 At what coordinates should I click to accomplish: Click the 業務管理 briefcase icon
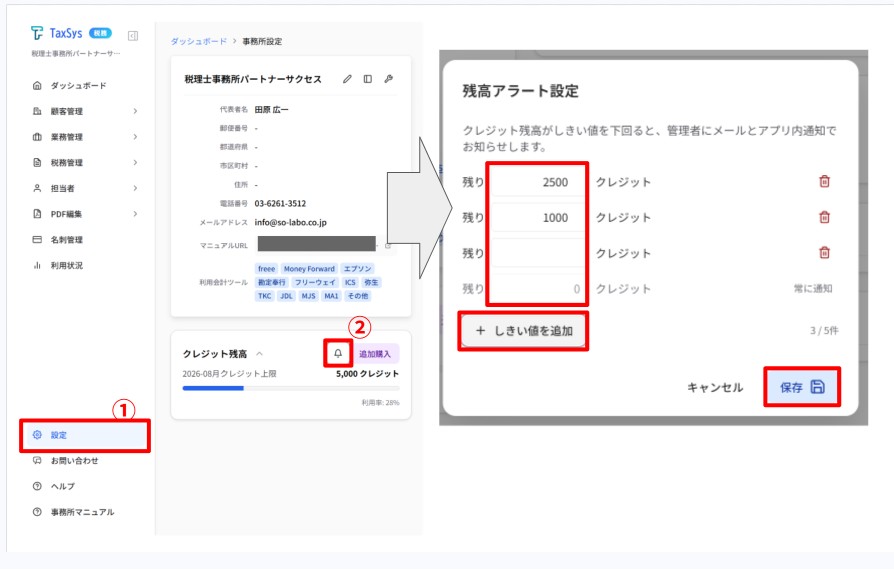(x=37, y=137)
